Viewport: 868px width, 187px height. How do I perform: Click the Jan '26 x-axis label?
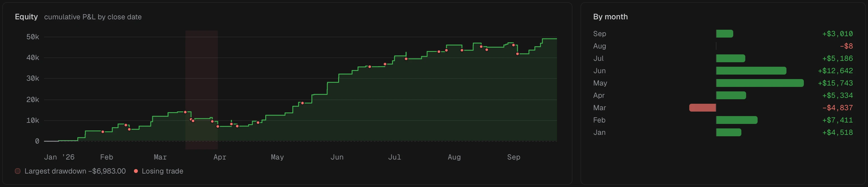point(59,157)
